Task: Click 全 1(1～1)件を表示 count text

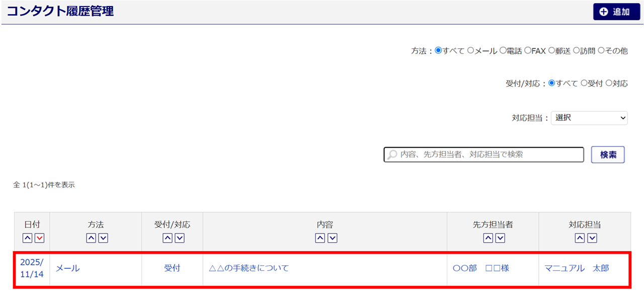Action: click(x=44, y=185)
